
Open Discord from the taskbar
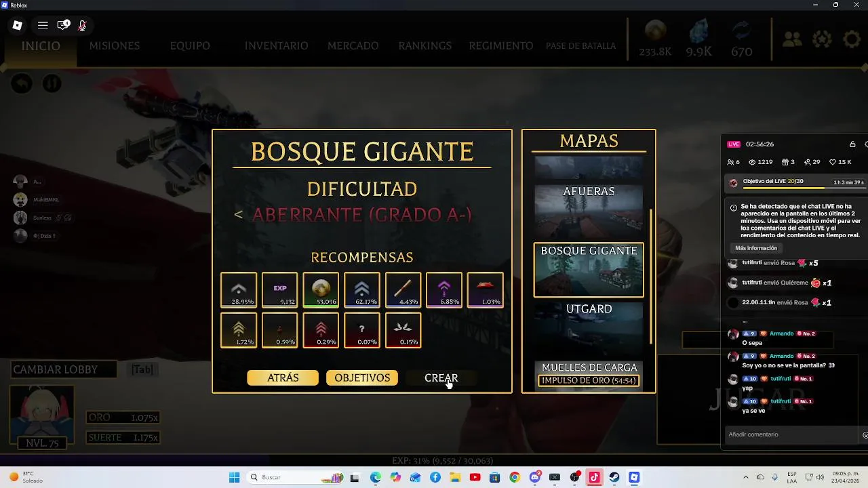(x=535, y=477)
